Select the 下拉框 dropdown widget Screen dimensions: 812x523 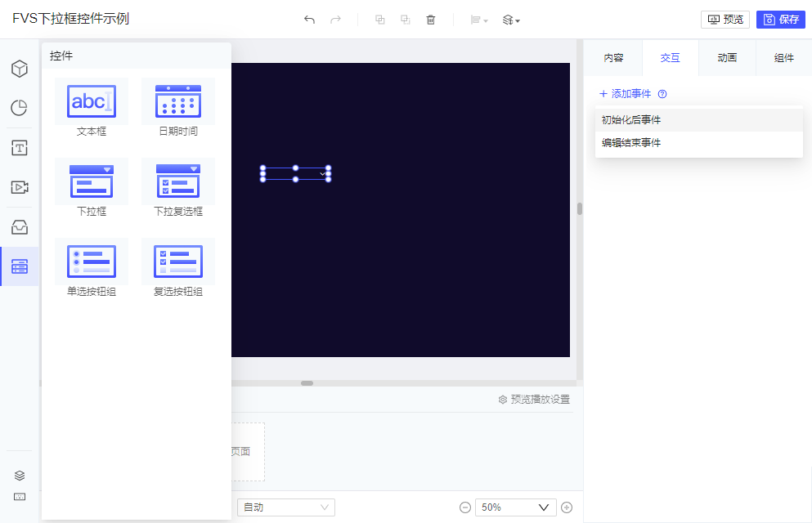click(x=92, y=188)
